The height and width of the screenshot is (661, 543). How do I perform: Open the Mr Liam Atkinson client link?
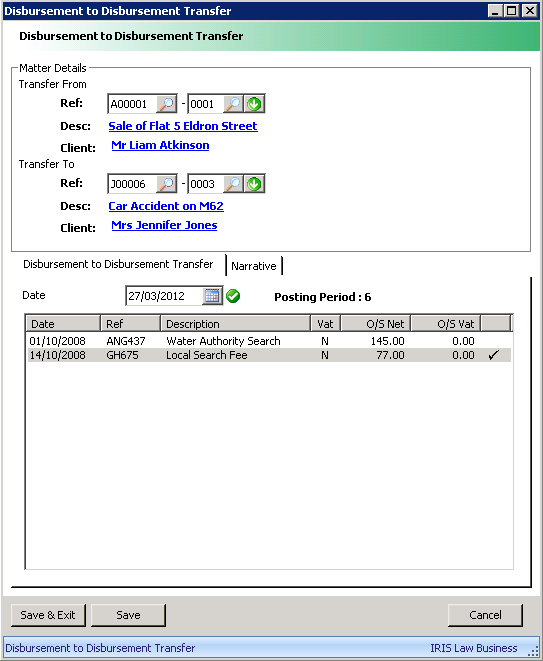[160, 145]
